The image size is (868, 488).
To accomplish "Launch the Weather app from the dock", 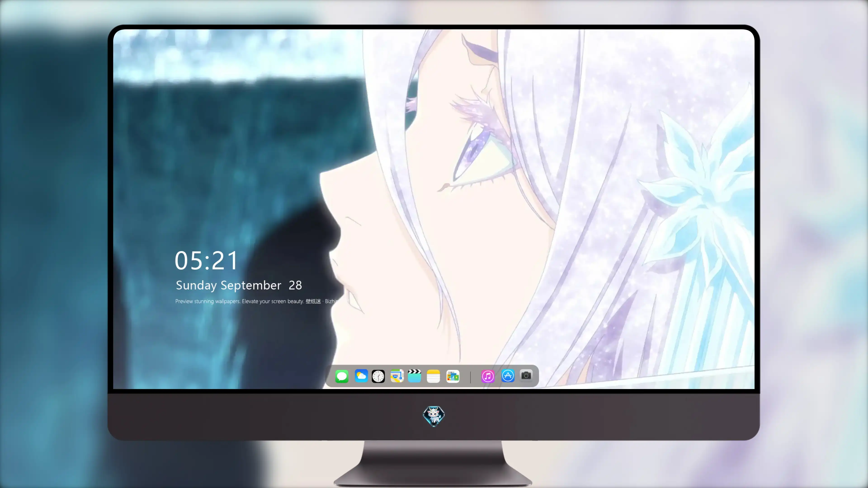I will (361, 376).
